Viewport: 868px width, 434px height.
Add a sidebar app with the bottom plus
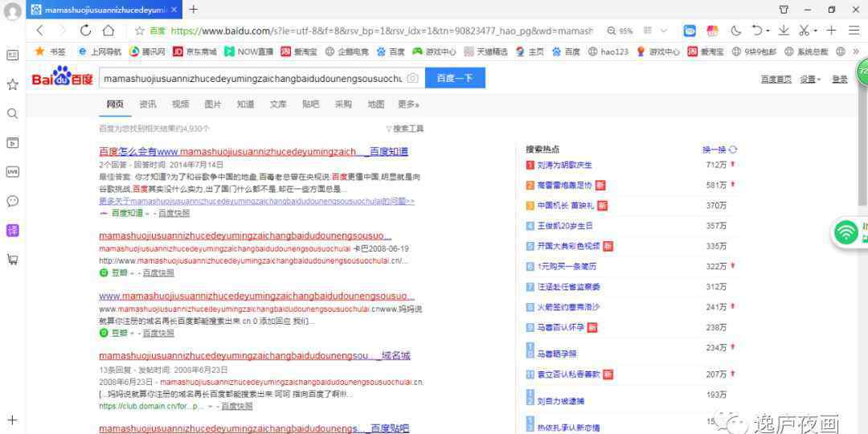click(12, 420)
